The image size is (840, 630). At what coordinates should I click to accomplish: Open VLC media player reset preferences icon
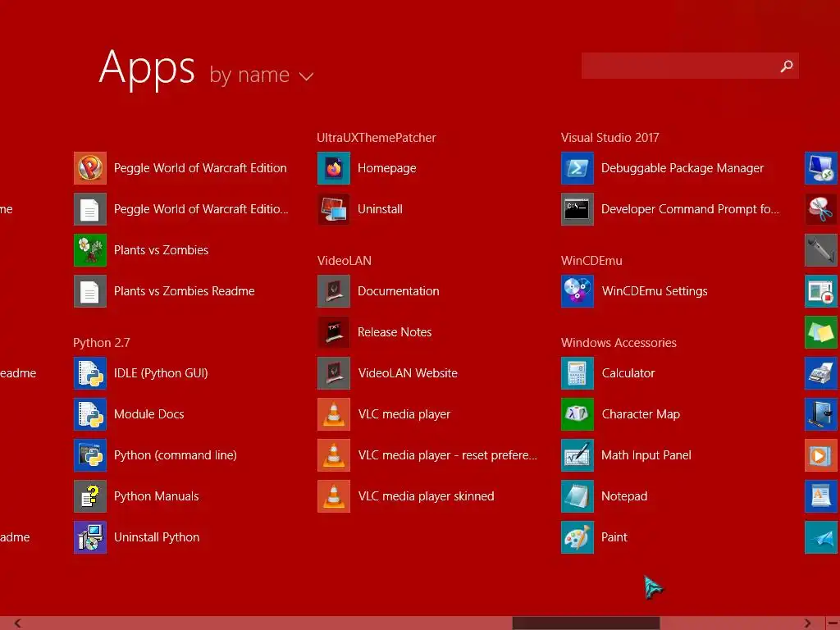click(x=334, y=455)
